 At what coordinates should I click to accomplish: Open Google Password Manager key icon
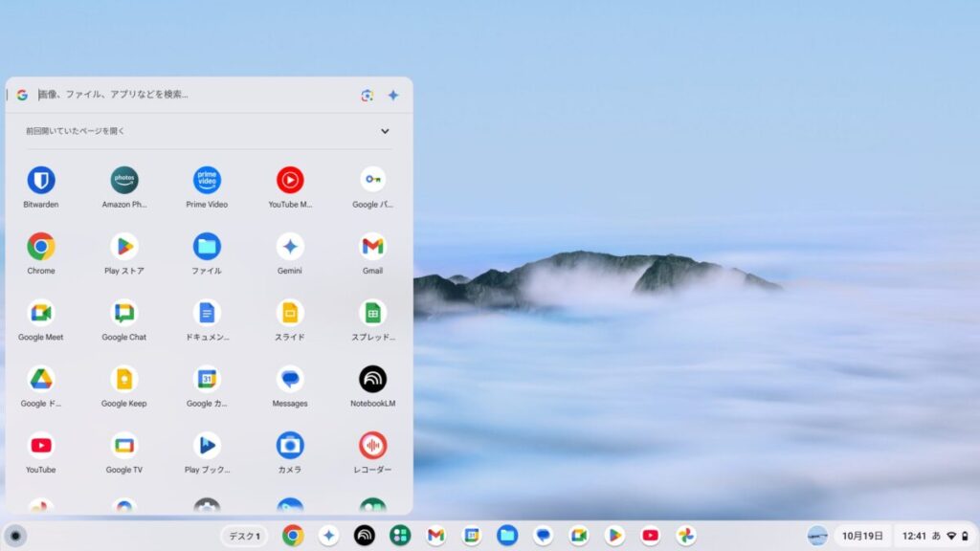(372, 181)
